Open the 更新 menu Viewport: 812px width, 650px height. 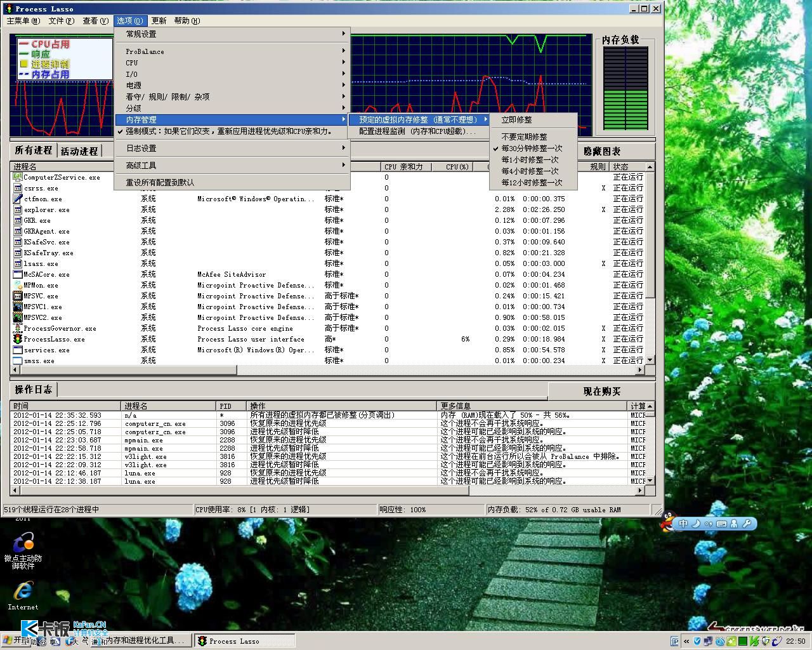tap(159, 21)
